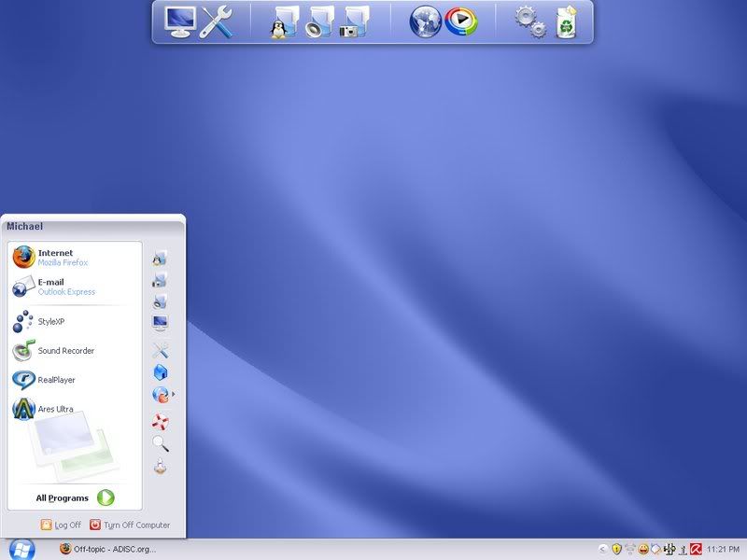Click the Michael user name header
The width and height of the screenshot is (747, 560).
tap(24, 226)
